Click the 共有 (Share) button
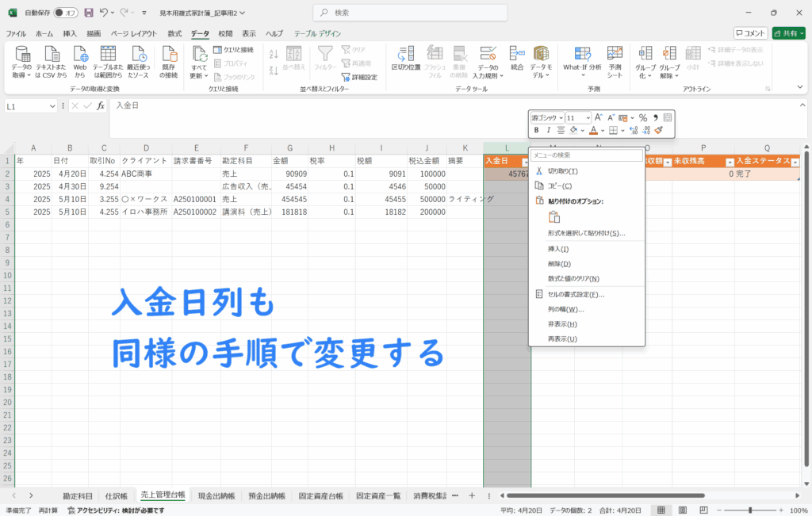 [788, 33]
